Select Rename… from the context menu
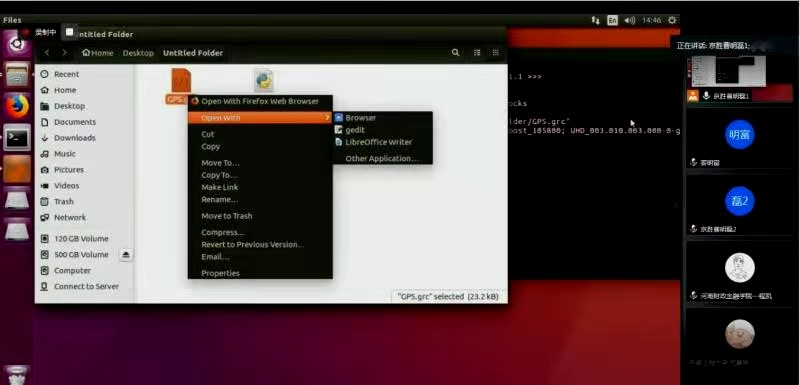 coord(219,199)
